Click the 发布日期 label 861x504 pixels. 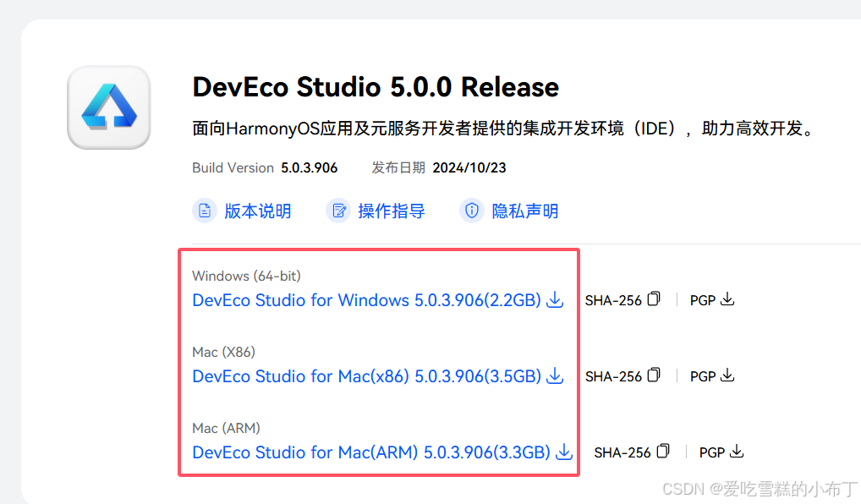point(398,168)
